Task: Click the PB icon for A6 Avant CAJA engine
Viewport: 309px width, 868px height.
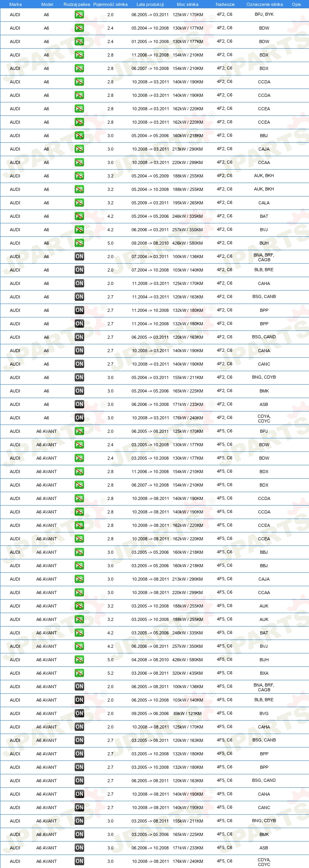Action: [79, 579]
